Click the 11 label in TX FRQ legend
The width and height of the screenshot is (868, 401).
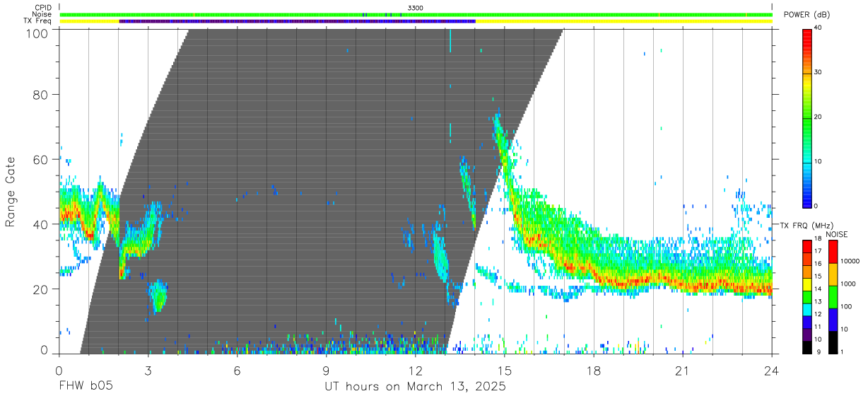pyautogui.click(x=818, y=327)
